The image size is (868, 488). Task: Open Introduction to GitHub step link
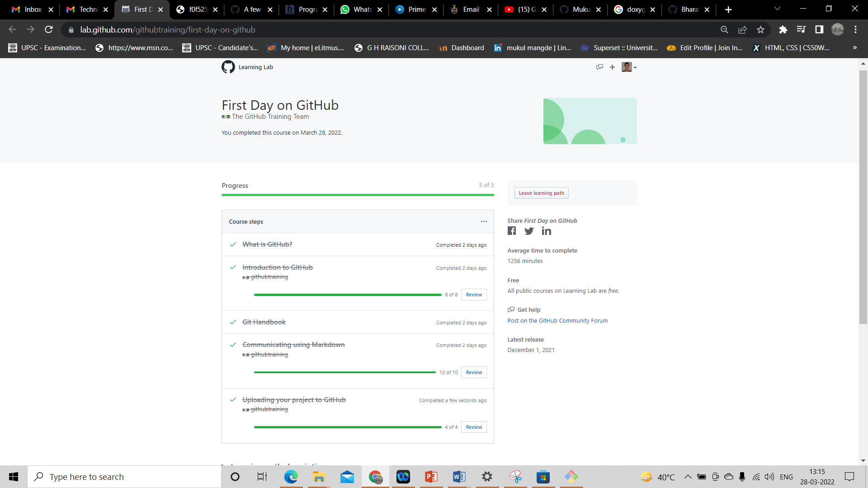[278, 267]
